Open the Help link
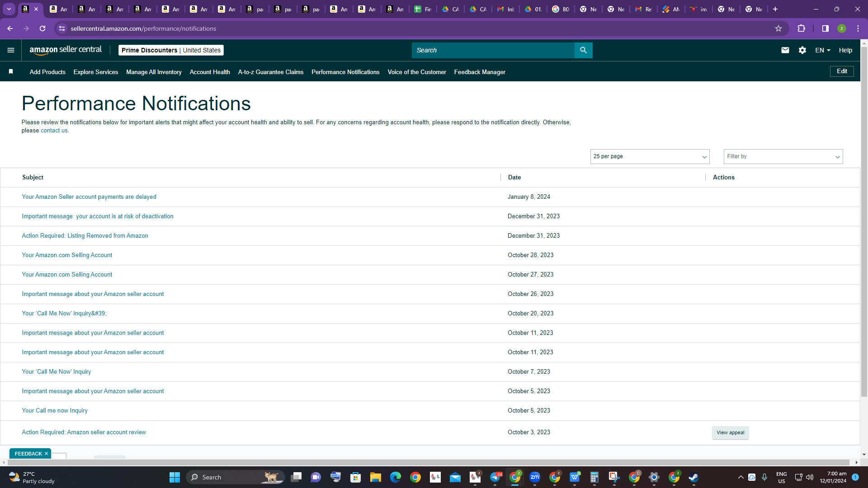This screenshot has width=868, height=488. point(845,50)
